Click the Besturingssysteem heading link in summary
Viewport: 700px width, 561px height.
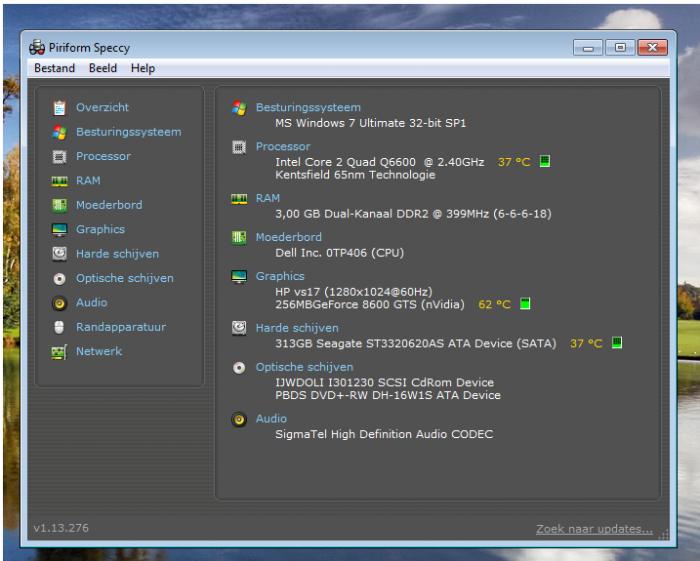click(308, 108)
